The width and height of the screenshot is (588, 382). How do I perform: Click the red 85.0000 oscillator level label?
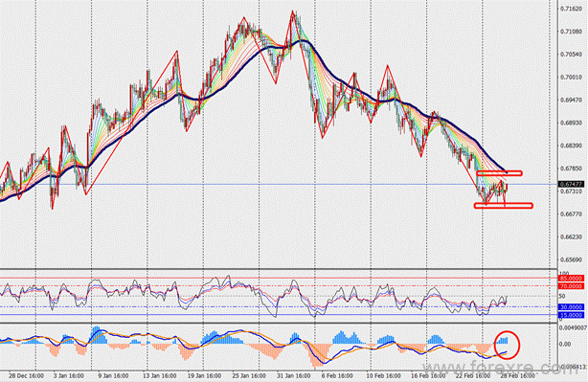tap(571, 279)
